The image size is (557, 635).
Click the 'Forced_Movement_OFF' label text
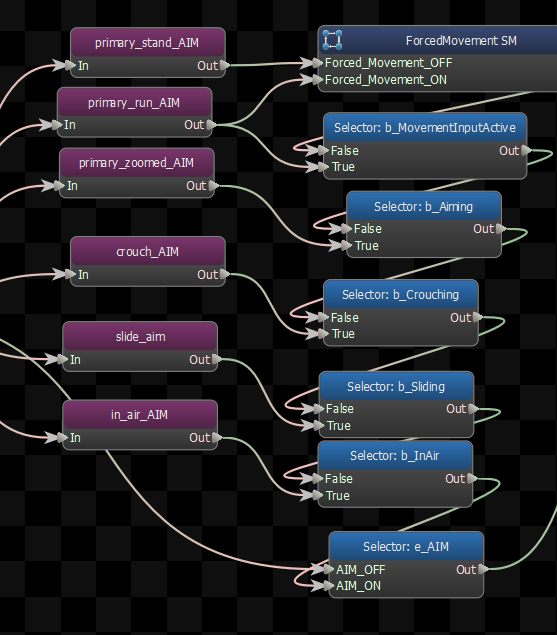click(388, 63)
